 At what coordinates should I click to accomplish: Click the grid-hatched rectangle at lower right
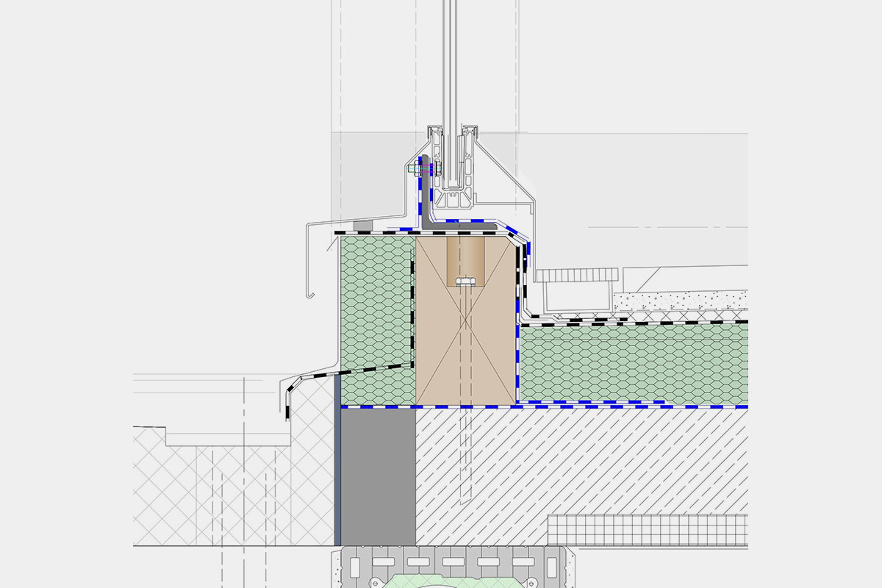[647, 530]
